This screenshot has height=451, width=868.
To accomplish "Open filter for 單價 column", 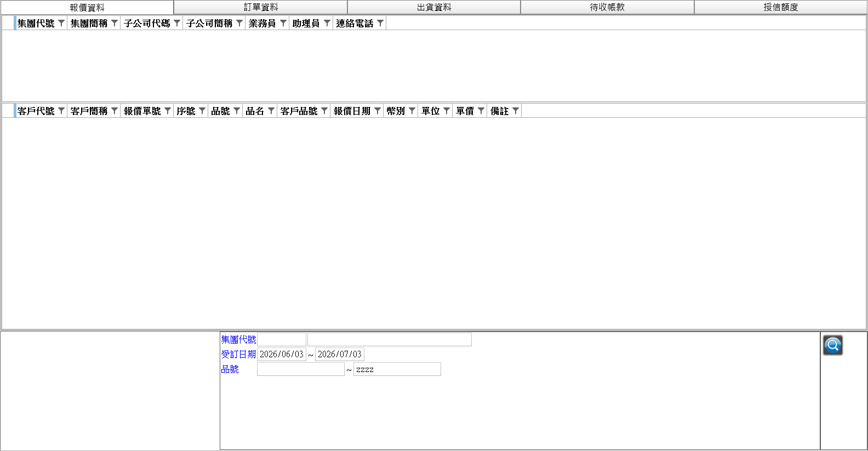I will pyautogui.click(x=481, y=111).
